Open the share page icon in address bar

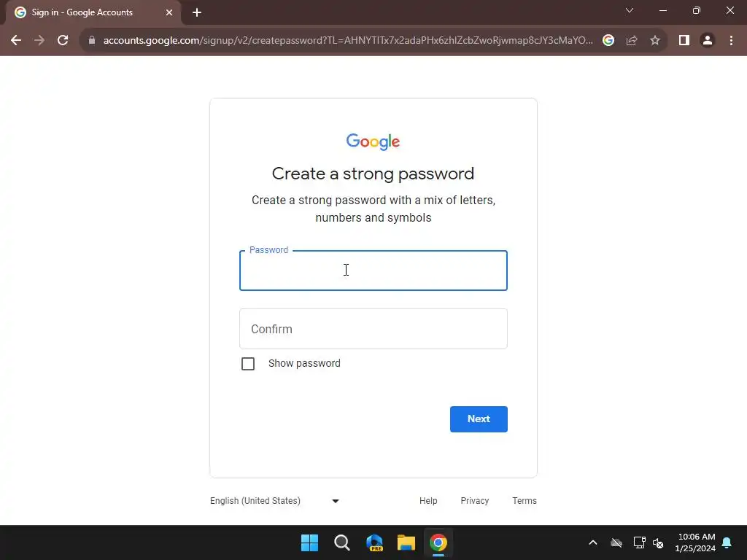632,41
